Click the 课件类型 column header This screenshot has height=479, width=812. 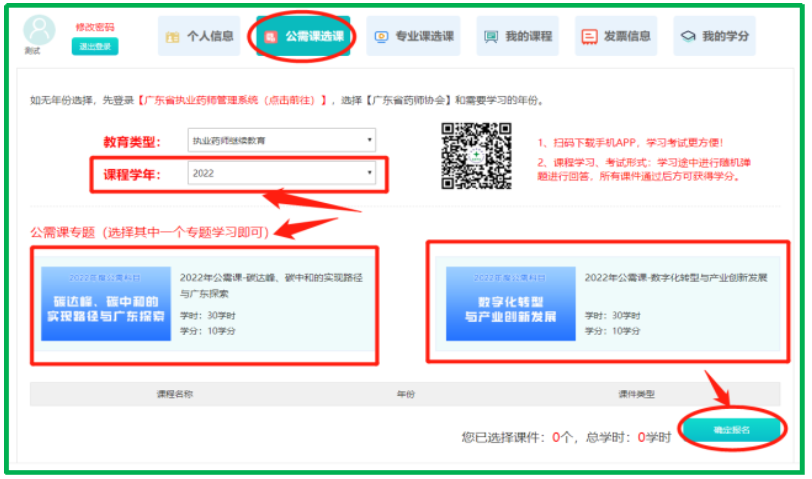tap(636, 394)
